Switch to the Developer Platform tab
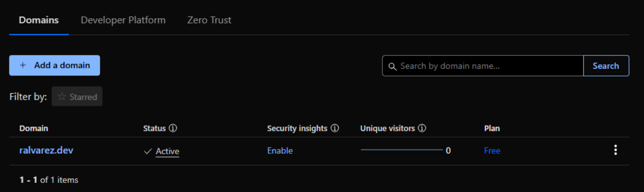The image size is (644, 192). point(123,20)
